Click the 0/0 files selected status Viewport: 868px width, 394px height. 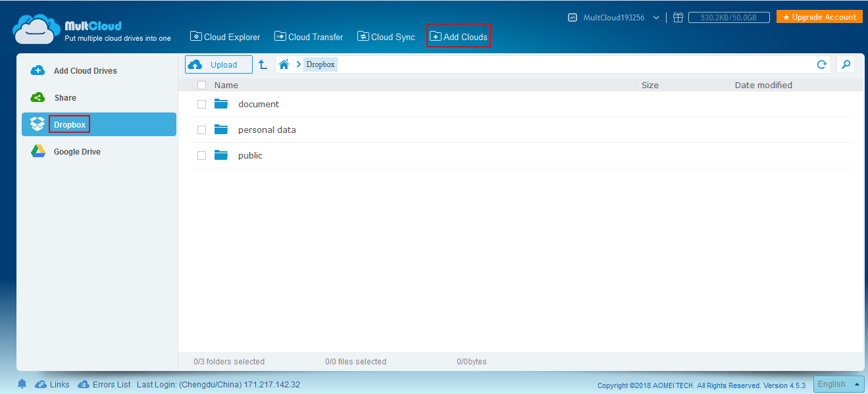pos(355,361)
